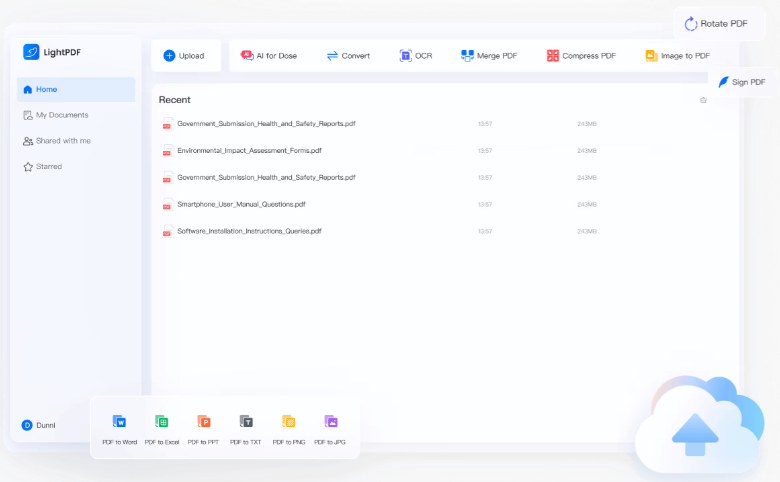Image resolution: width=780 pixels, height=482 pixels.
Task: Select the PDF to PPT converter
Action: tap(203, 429)
